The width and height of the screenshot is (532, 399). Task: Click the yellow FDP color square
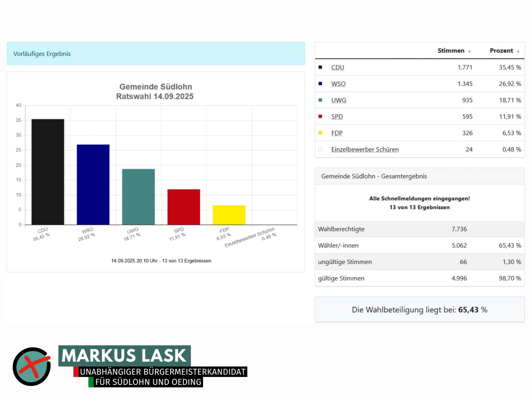click(320, 133)
